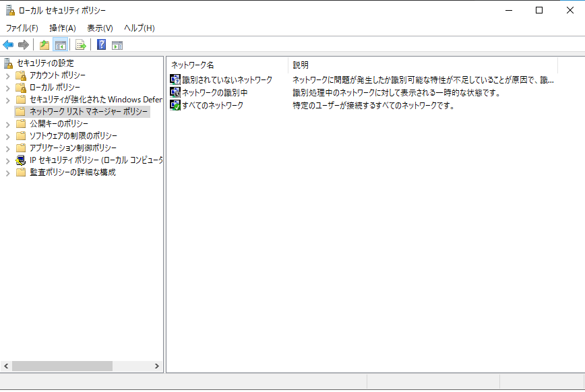The height and width of the screenshot is (392, 585).
Task: Select the すべてのネットワーク list entry name
Action: pos(213,105)
